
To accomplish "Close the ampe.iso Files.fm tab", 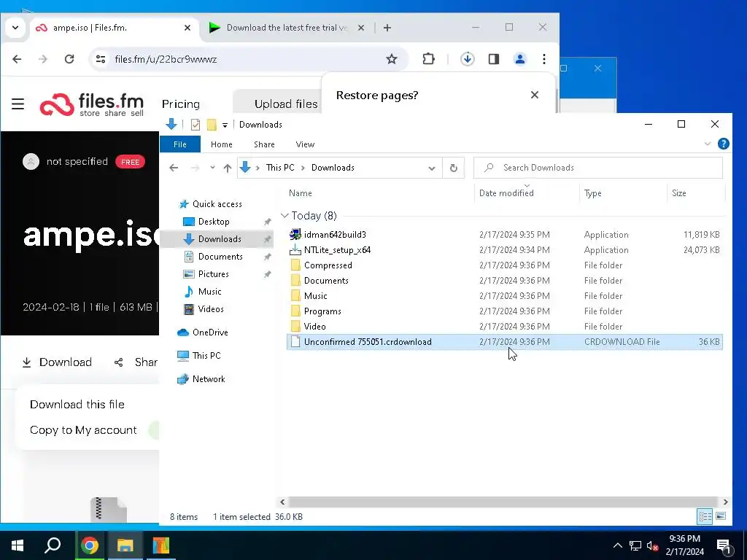I will (x=187, y=28).
